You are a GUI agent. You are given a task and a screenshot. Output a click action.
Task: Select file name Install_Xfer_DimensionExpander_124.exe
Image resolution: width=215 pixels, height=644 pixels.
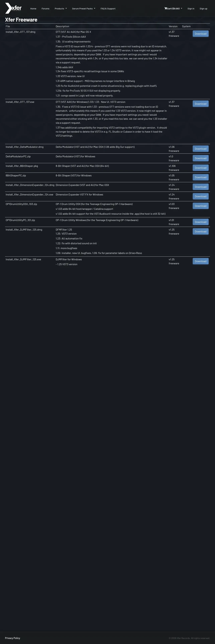pos(29,194)
